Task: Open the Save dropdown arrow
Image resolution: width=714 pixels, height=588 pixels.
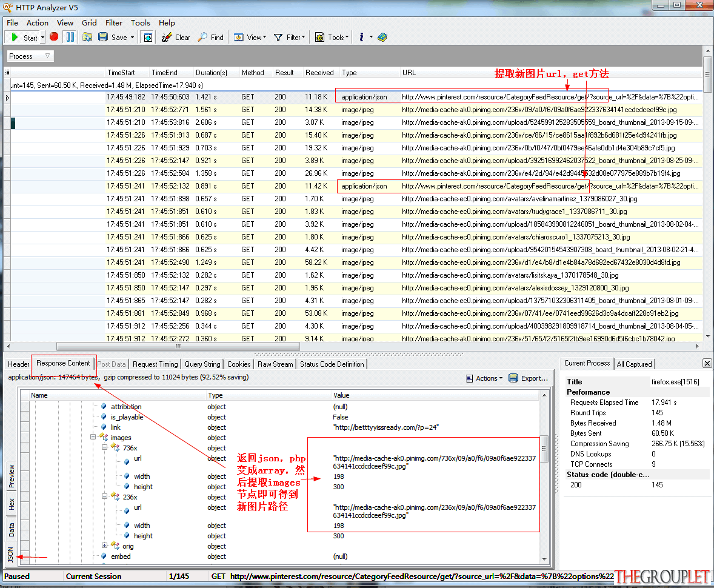Action: tap(133, 38)
